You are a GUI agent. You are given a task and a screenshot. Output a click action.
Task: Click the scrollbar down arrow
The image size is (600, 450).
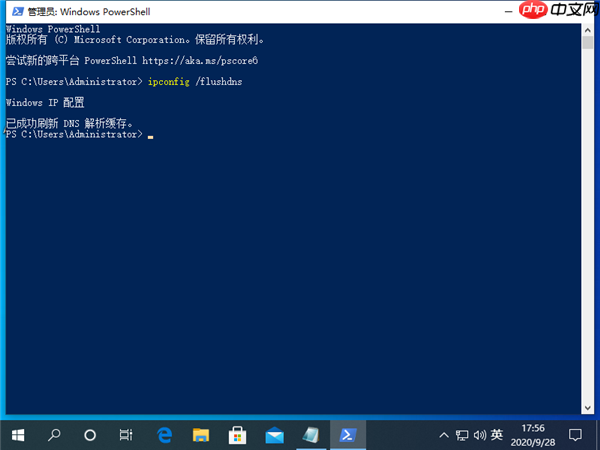coord(587,408)
